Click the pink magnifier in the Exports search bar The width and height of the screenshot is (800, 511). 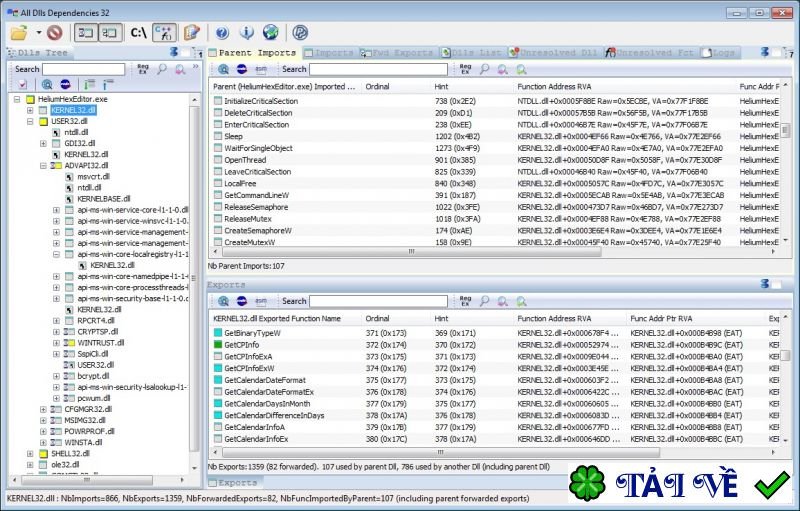[503, 301]
